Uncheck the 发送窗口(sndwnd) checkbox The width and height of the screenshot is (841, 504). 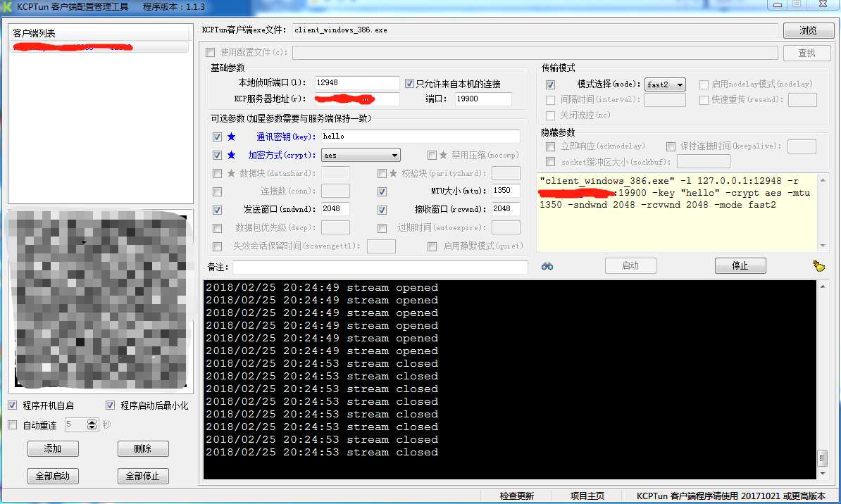[x=217, y=210]
